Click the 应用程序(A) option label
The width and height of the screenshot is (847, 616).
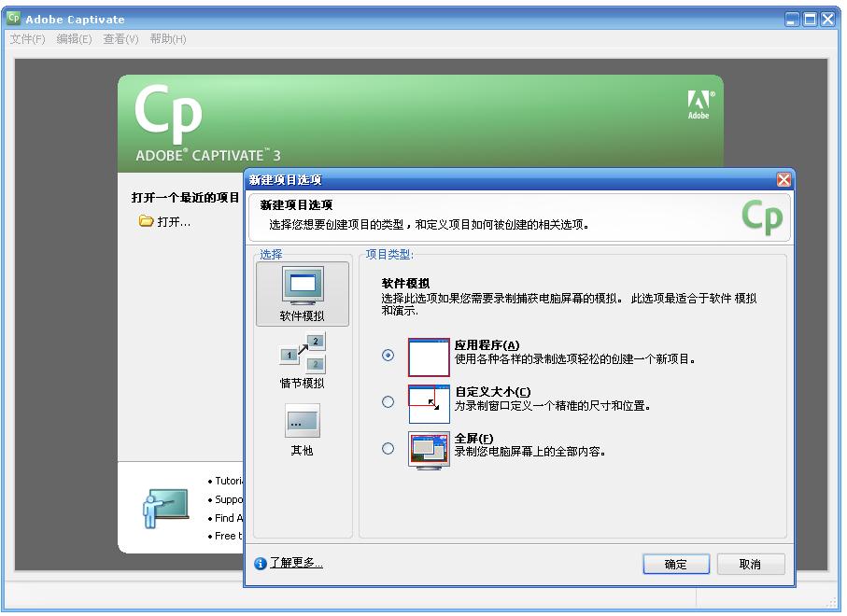[487, 345]
